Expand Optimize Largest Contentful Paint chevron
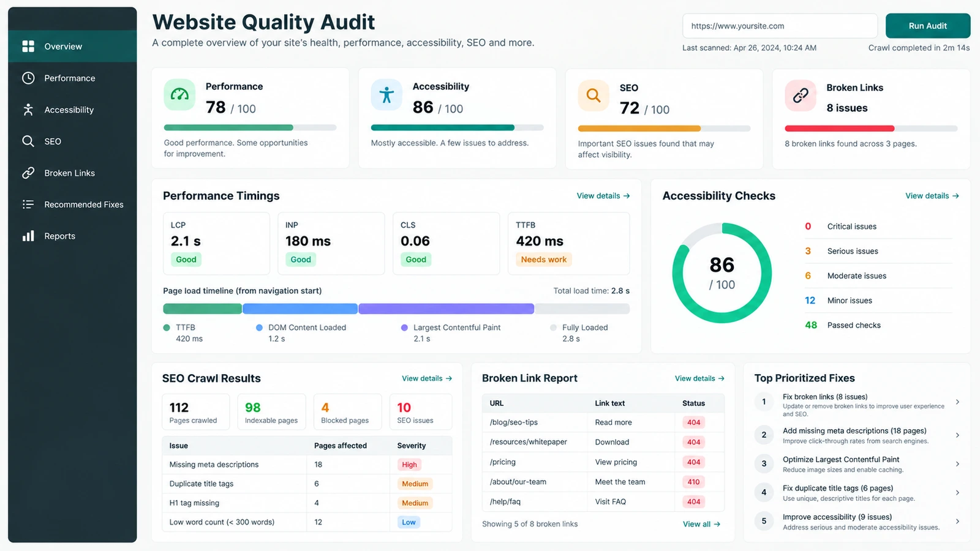This screenshot has width=980, height=551. click(x=957, y=464)
